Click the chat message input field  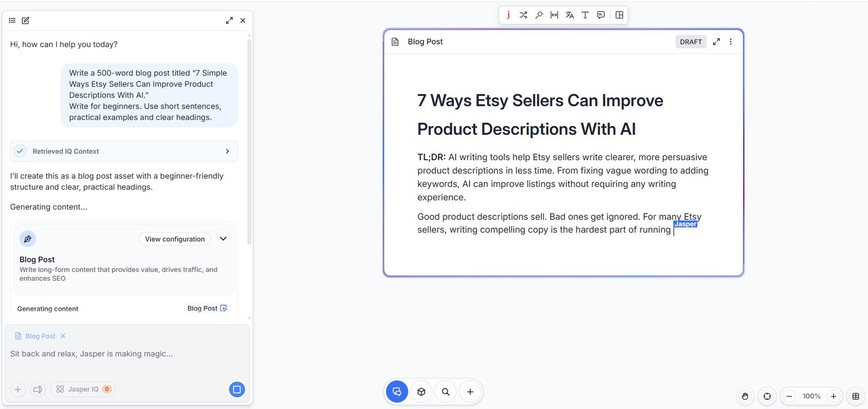(x=127, y=354)
